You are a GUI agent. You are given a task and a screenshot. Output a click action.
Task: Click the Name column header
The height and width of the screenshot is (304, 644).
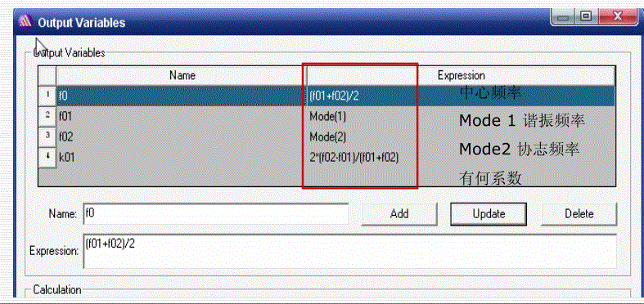pos(181,76)
